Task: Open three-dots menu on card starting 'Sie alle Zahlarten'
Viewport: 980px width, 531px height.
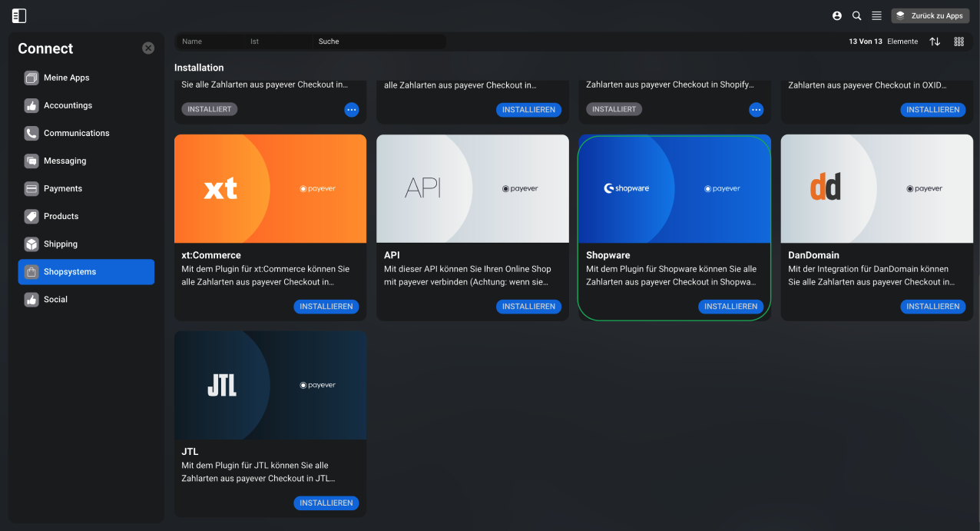Action: click(x=351, y=110)
